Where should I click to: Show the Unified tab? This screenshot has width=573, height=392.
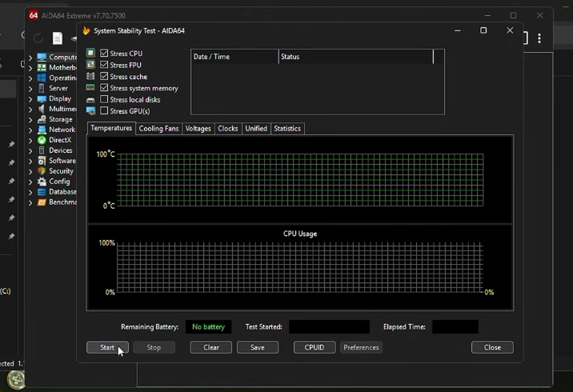point(256,129)
